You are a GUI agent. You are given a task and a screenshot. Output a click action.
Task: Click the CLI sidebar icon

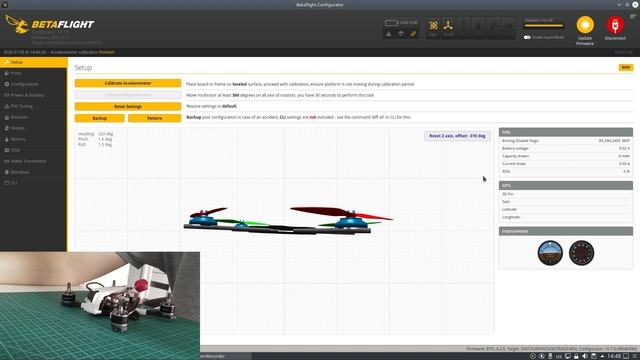(7, 183)
